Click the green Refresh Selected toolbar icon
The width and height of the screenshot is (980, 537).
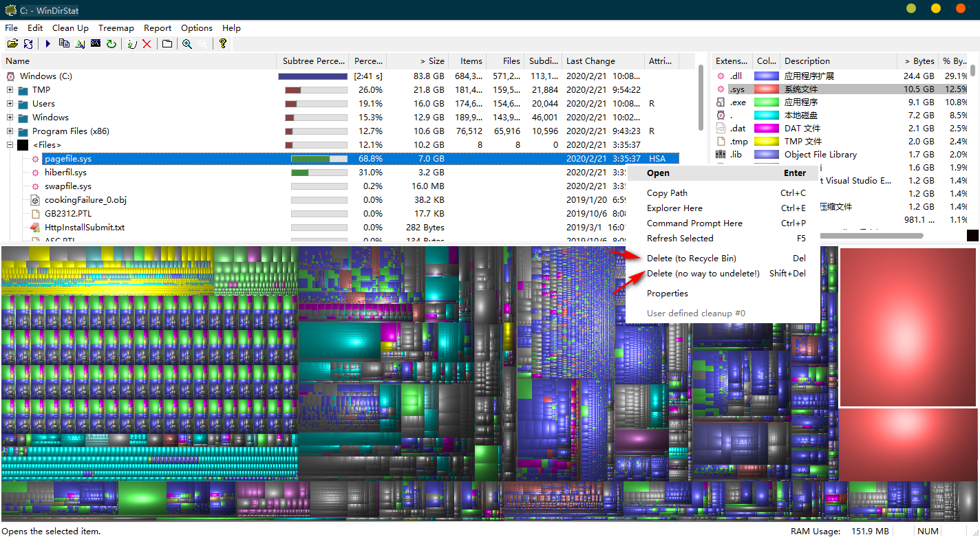(111, 44)
